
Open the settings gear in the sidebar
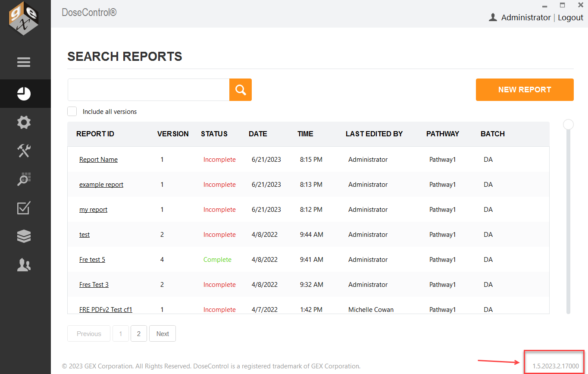pyautogui.click(x=24, y=123)
